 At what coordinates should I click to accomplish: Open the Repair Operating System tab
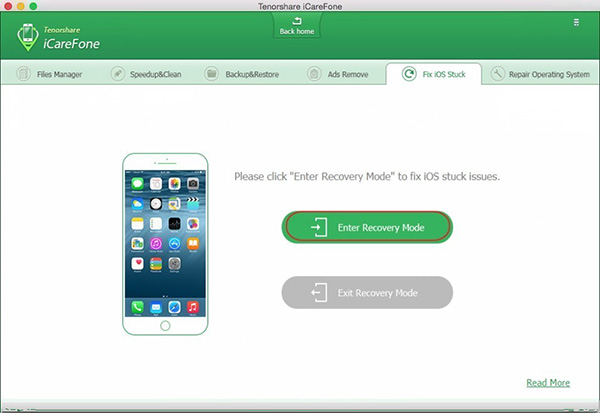click(x=540, y=74)
